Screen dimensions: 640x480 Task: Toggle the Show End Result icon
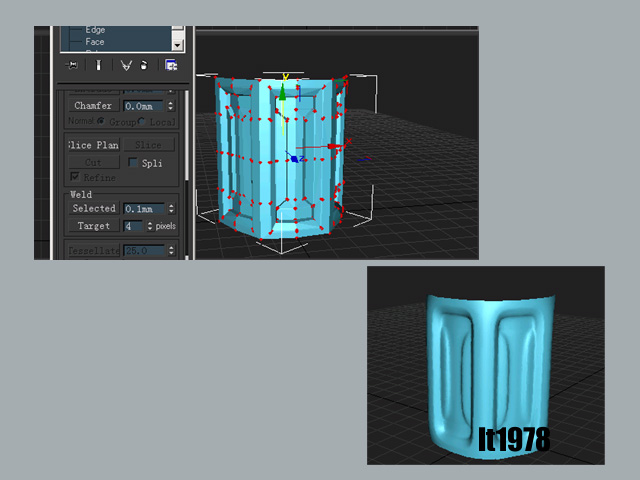[x=98, y=65]
